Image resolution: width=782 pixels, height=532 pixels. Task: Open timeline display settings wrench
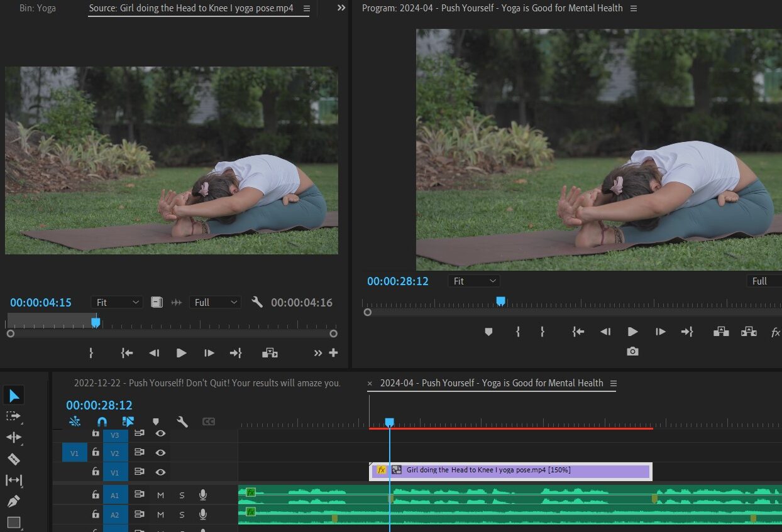point(182,421)
